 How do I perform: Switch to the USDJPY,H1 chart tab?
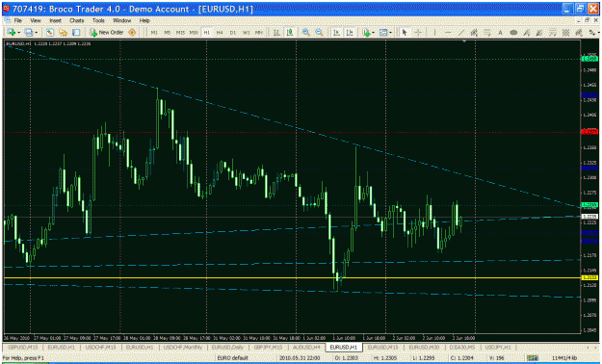click(x=498, y=347)
